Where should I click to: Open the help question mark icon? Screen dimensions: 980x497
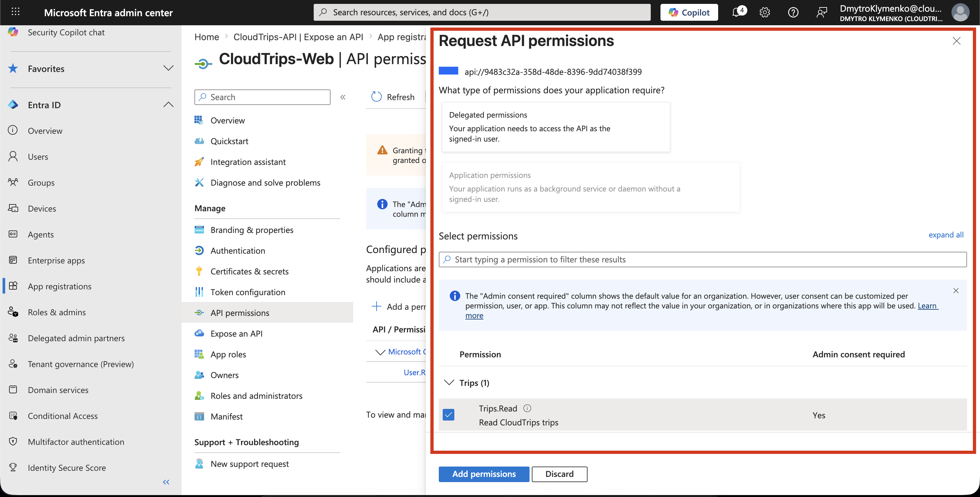click(x=793, y=12)
